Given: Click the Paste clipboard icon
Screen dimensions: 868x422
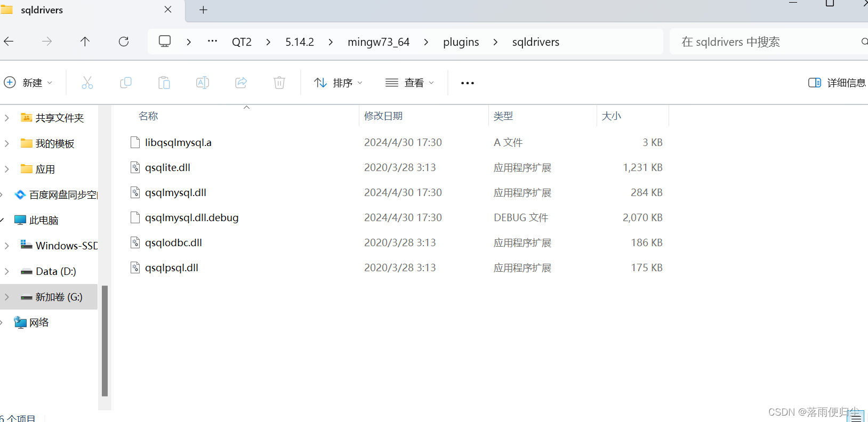Looking at the screenshot, I should 164,83.
